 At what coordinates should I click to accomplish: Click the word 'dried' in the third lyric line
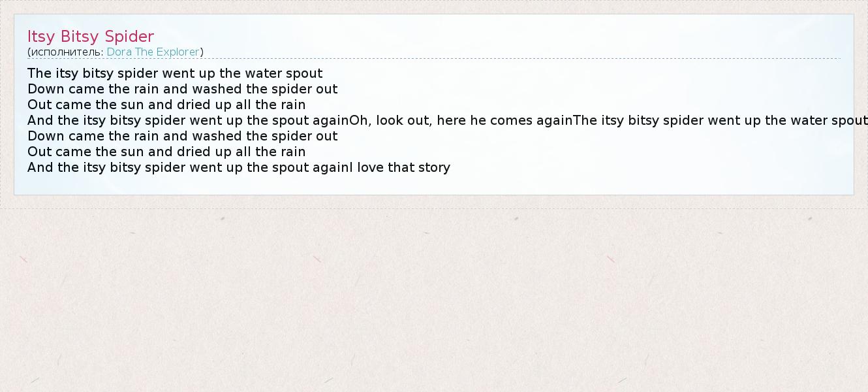(x=194, y=105)
